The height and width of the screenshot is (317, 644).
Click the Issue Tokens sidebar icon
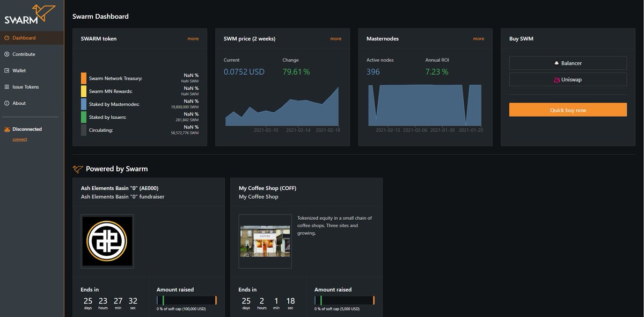[x=7, y=87]
